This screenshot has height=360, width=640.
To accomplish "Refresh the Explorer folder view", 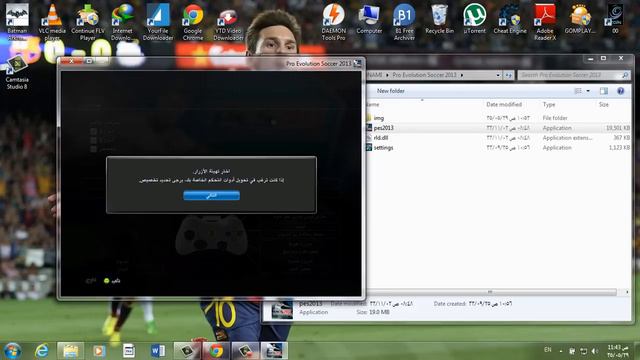I will [509, 75].
